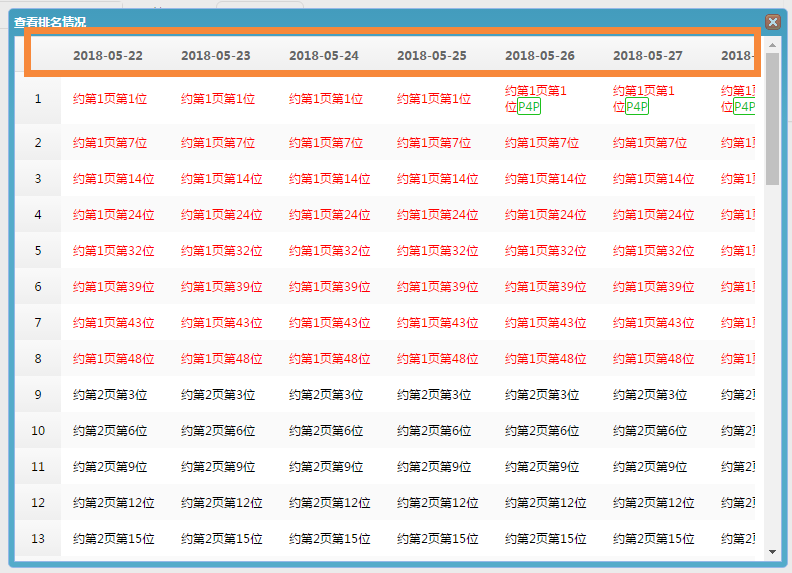This screenshot has height=573, width=792.
Task: Click 约第1页第24位 under 2018-05-24
Action: pos(330,215)
